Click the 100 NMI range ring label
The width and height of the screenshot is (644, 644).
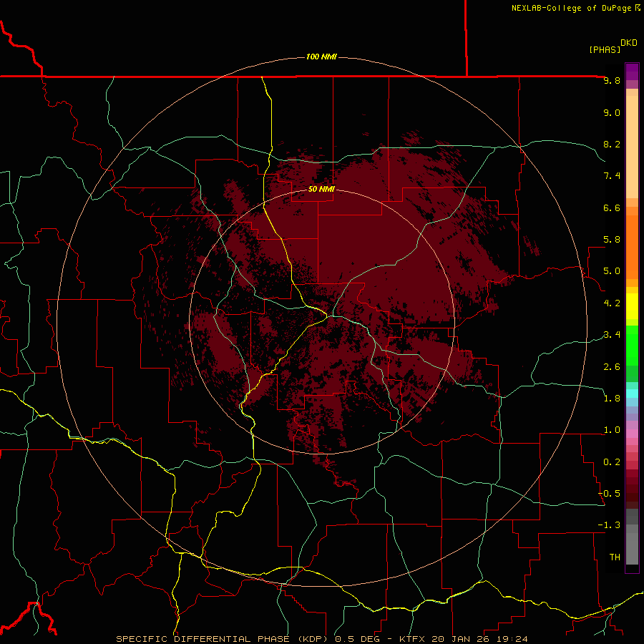pyautogui.click(x=321, y=57)
